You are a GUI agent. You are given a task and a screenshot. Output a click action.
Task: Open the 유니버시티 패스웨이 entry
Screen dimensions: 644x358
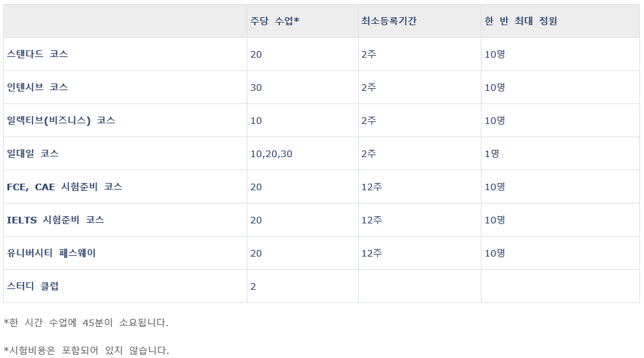click(x=51, y=253)
